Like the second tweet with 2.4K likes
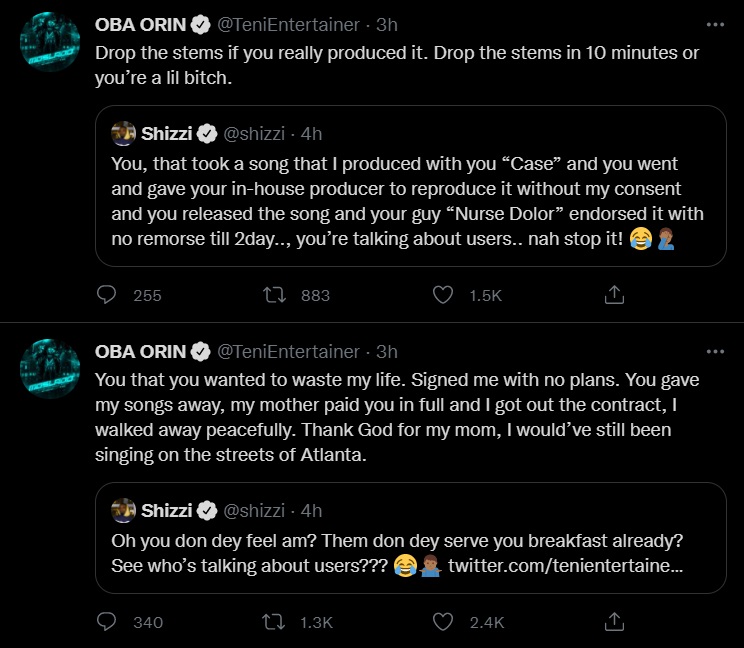The width and height of the screenshot is (744, 648). [x=444, y=622]
